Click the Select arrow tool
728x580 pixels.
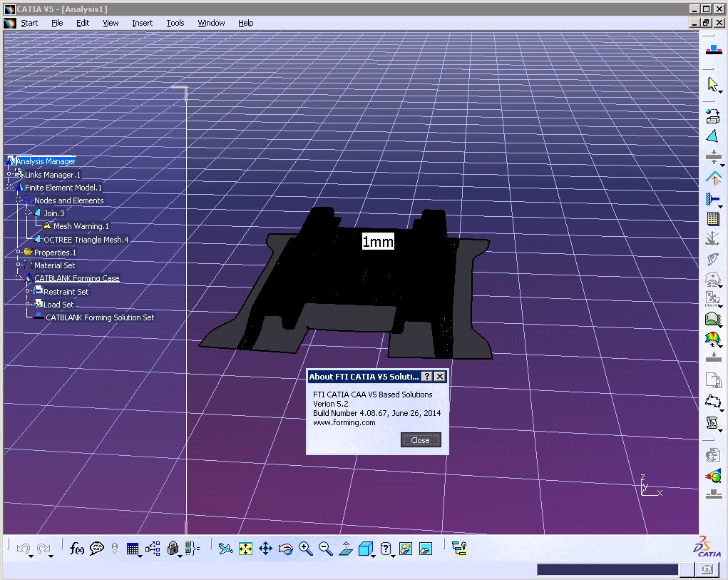(713, 84)
